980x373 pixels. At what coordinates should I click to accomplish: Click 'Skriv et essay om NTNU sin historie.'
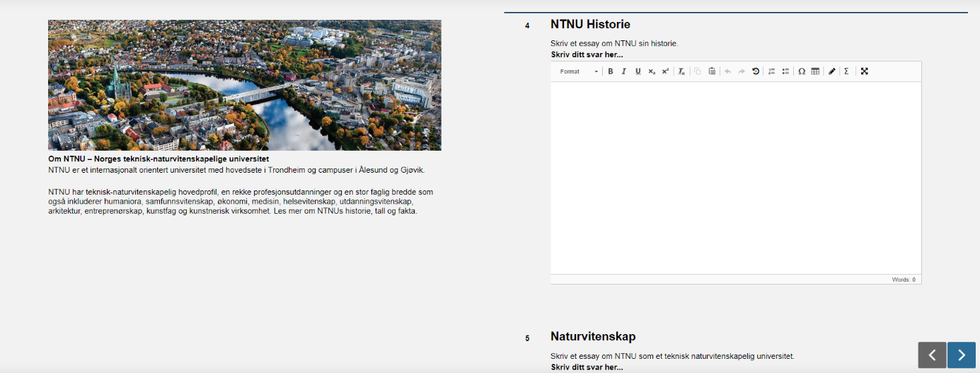[614, 44]
